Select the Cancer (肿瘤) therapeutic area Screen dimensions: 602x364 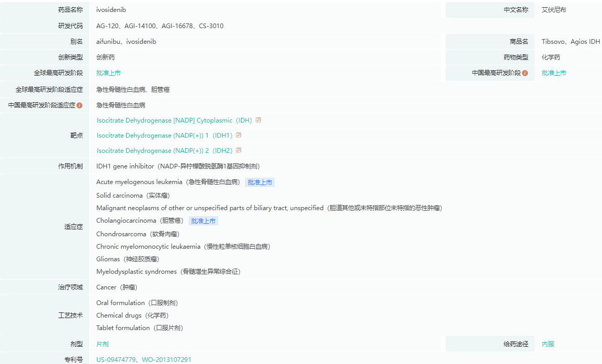pos(117,287)
